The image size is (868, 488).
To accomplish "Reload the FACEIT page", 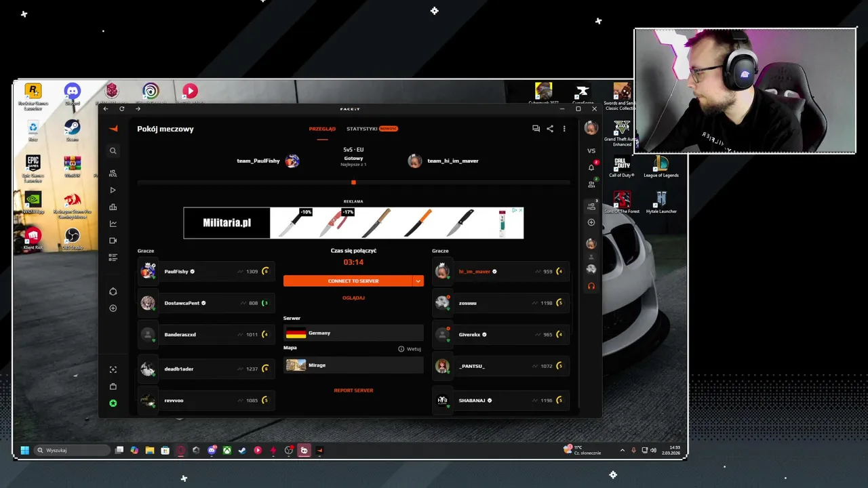I will pyautogui.click(x=122, y=108).
